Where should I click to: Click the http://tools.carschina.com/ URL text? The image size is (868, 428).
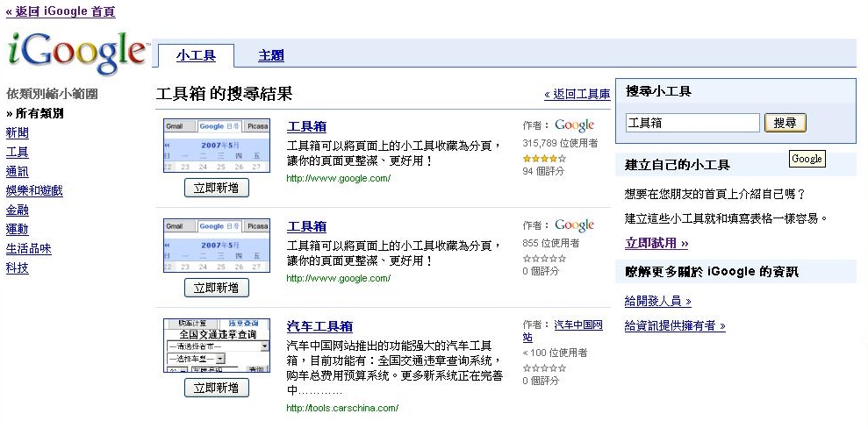coord(342,408)
